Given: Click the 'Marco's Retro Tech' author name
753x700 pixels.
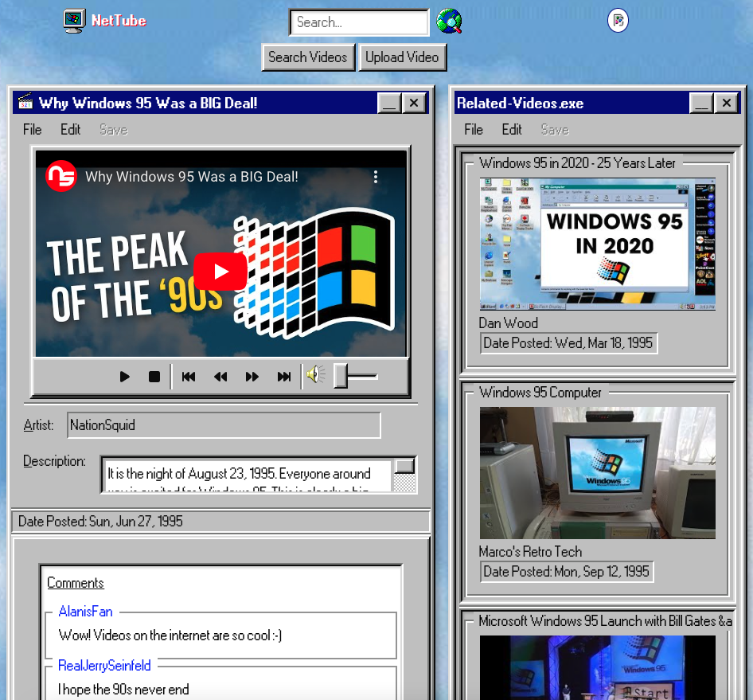Looking at the screenshot, I should [530, 552].
